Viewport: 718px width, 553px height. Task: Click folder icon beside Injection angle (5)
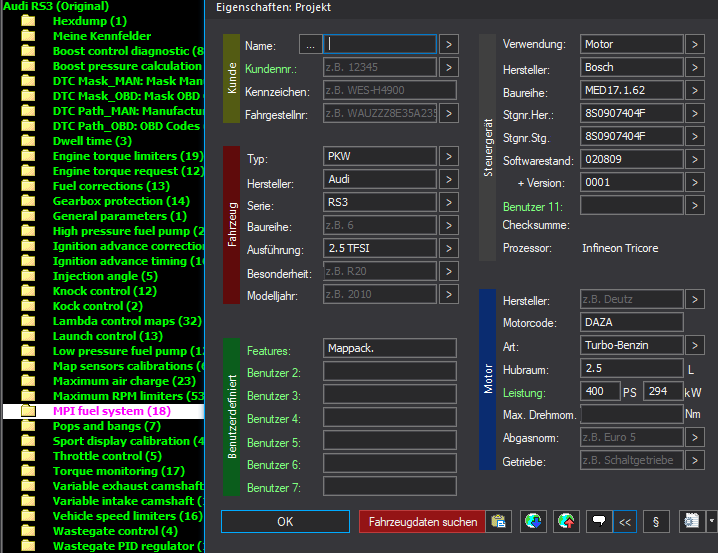[28, 276]
